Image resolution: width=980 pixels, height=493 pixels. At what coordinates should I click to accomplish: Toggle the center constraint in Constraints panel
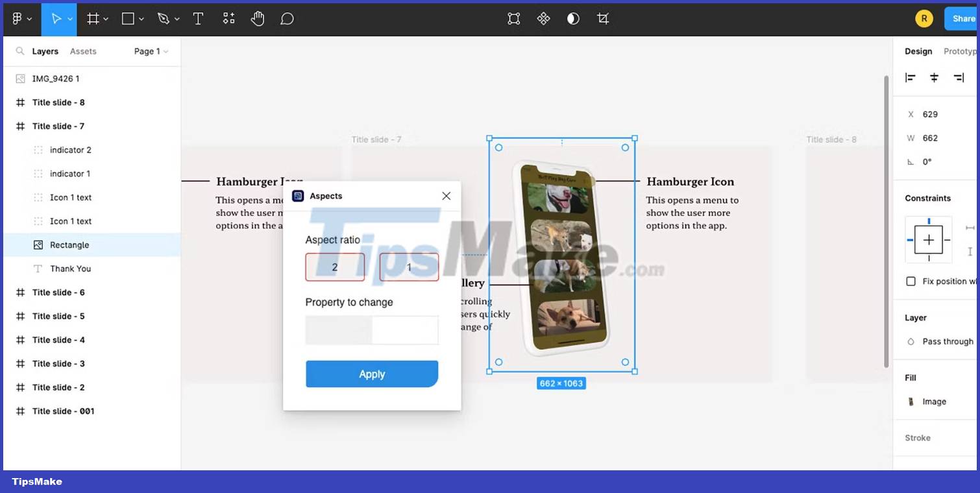click(x=928, y=239)
